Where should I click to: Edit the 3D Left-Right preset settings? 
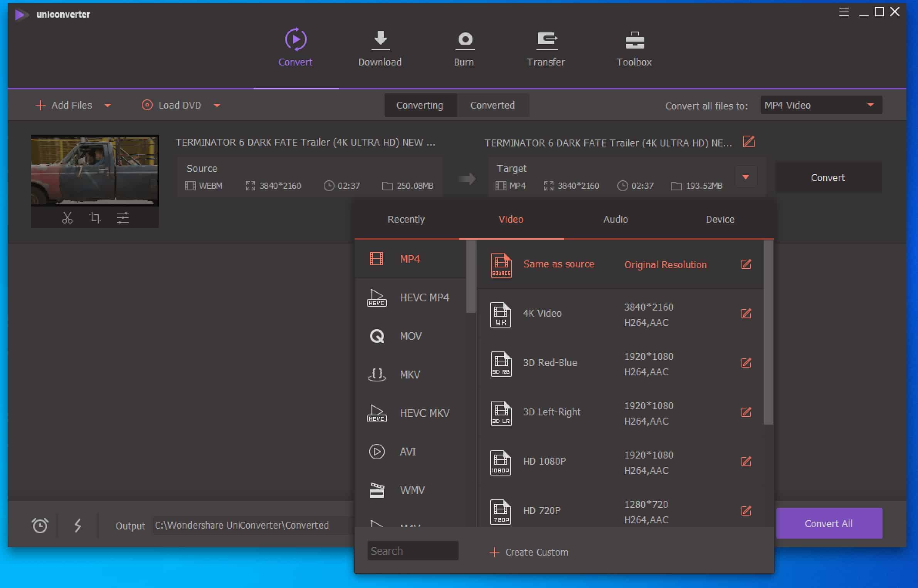pyautogui.click(x=746, y=412)
